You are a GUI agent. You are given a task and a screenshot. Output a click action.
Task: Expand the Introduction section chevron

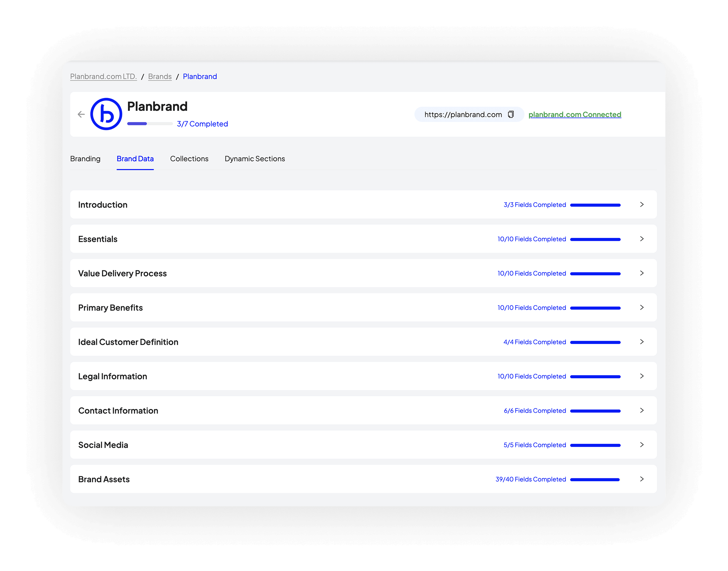pos(641,204)
